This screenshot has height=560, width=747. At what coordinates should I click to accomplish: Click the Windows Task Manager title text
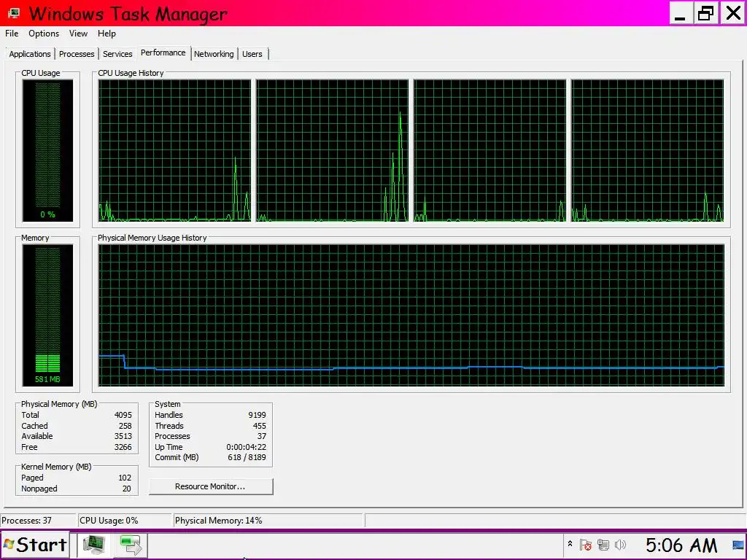click(x=128, y=13)
